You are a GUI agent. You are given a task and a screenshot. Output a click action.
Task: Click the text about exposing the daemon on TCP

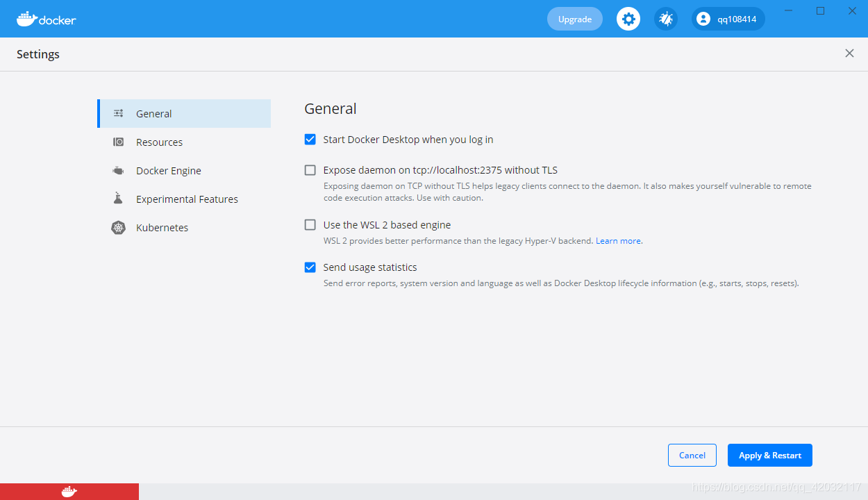pos(567,192)
